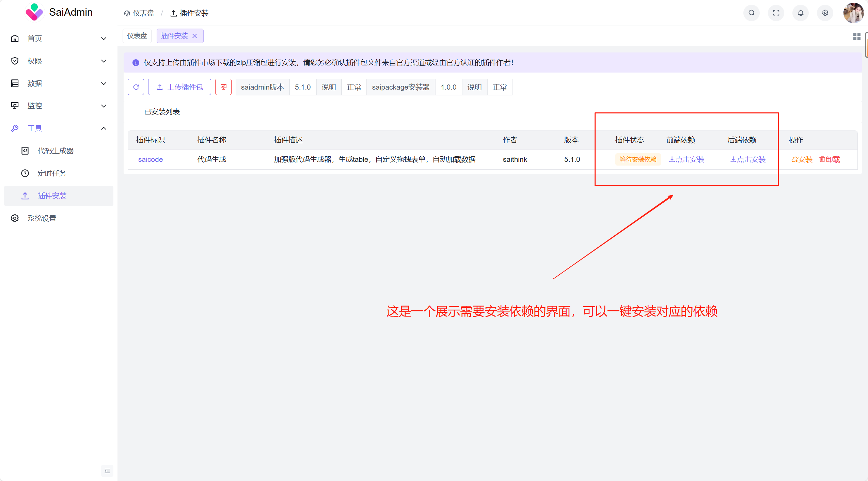Click the 1.0.0 installer version value
This screenshot has height=481, width=868.
click(448, 87)
